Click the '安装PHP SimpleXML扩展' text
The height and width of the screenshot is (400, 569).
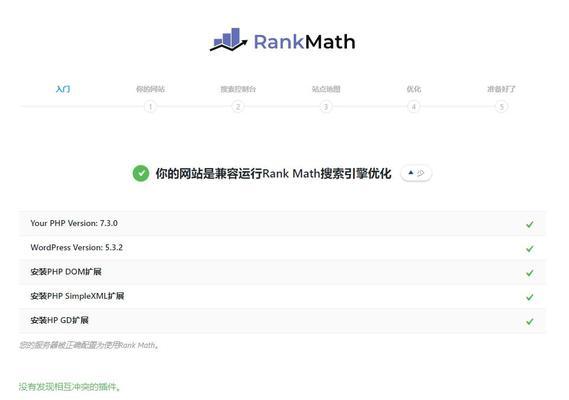[x=77, y=296]
